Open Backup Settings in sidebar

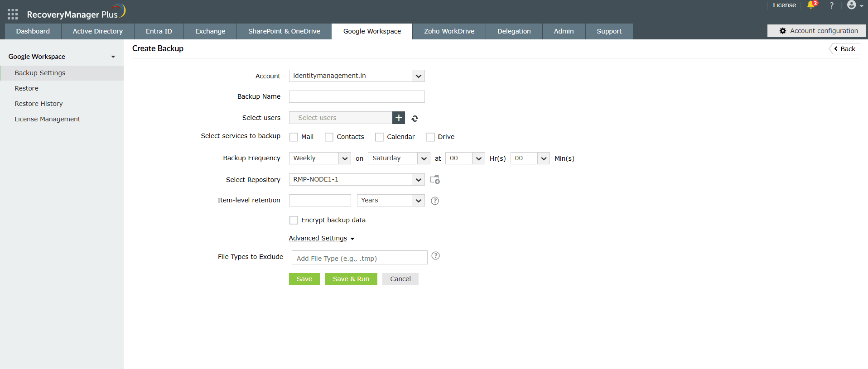click(x=62, y=73)
